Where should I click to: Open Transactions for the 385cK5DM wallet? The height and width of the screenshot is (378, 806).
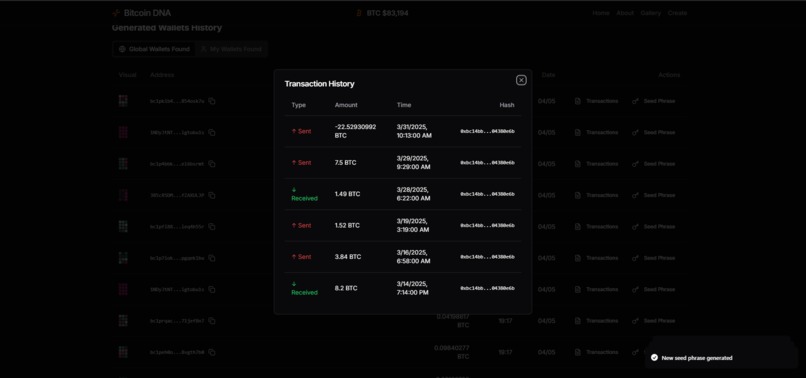[x=596, y=195]
